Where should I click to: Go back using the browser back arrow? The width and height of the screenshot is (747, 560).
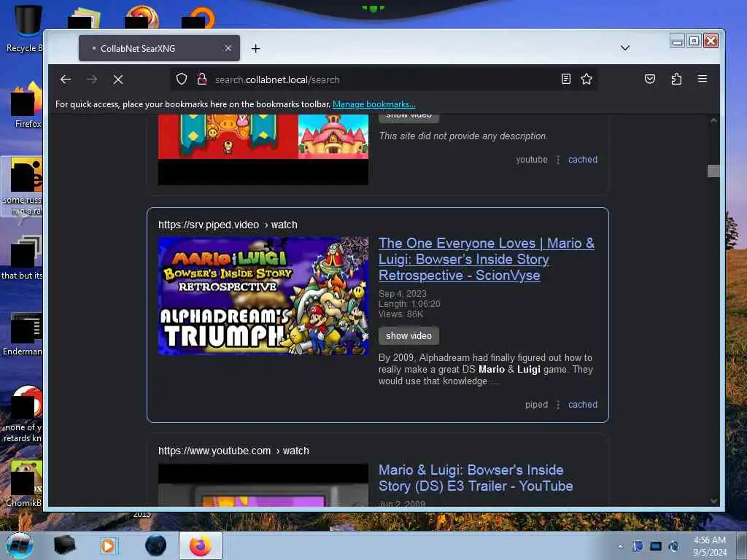(x=66, y=79)
